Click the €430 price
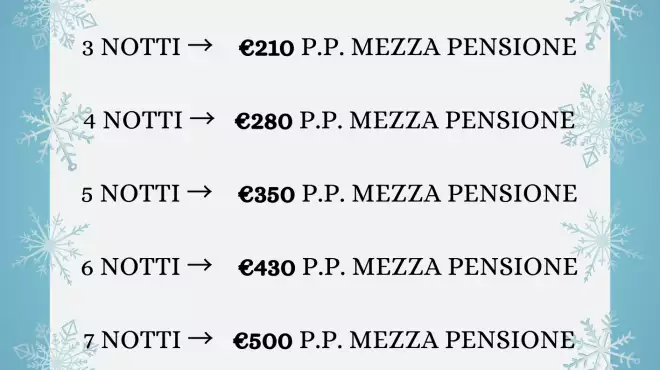 point(266,268)
